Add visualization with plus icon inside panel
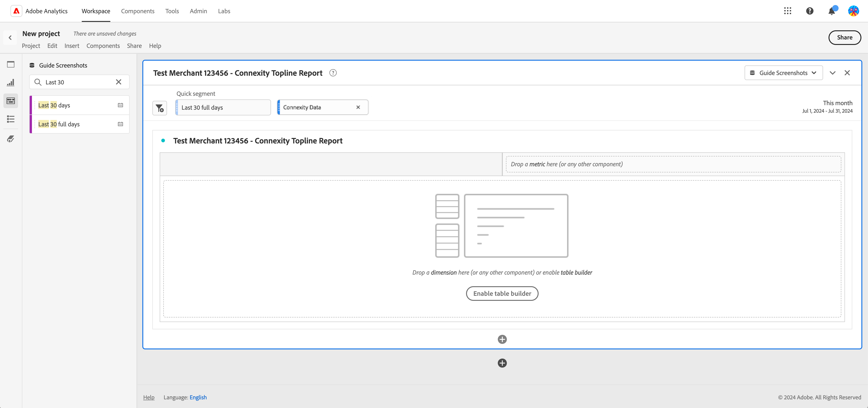Screen dimensions: 868x408 (x=502, y=339)
